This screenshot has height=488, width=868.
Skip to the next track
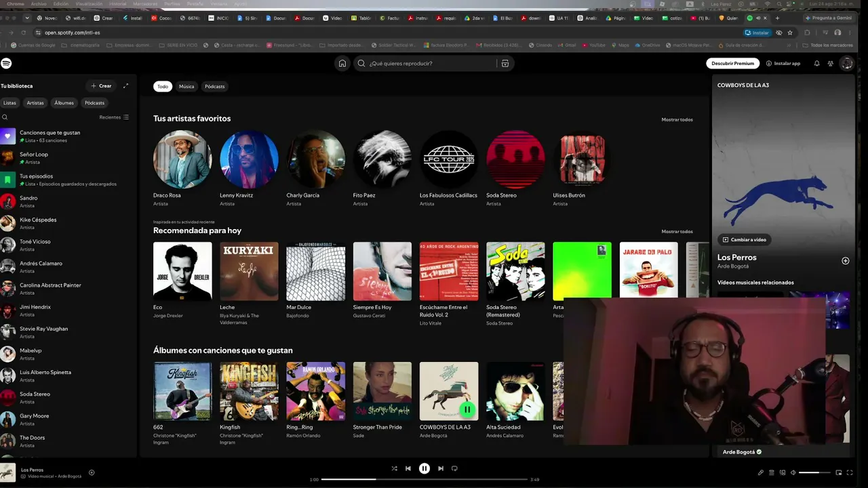(x=441, y=468)
